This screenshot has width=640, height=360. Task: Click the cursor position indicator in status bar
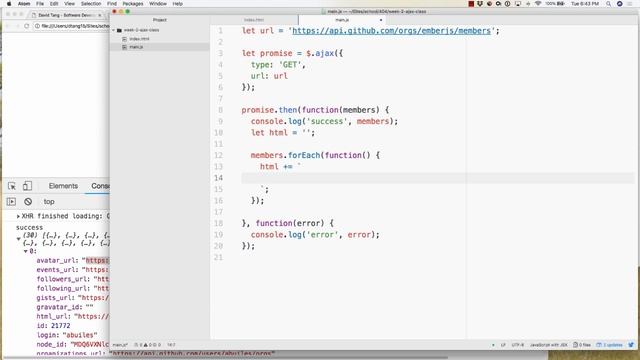pos(171,345)
